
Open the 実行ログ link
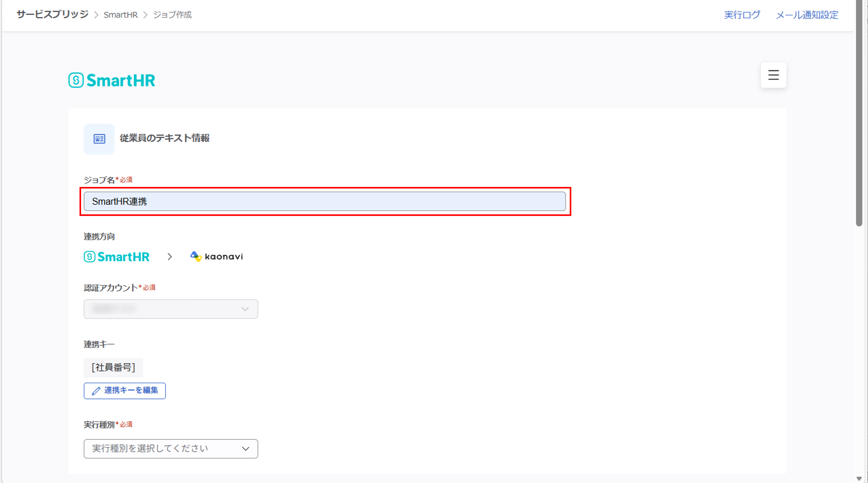[742, 15]
